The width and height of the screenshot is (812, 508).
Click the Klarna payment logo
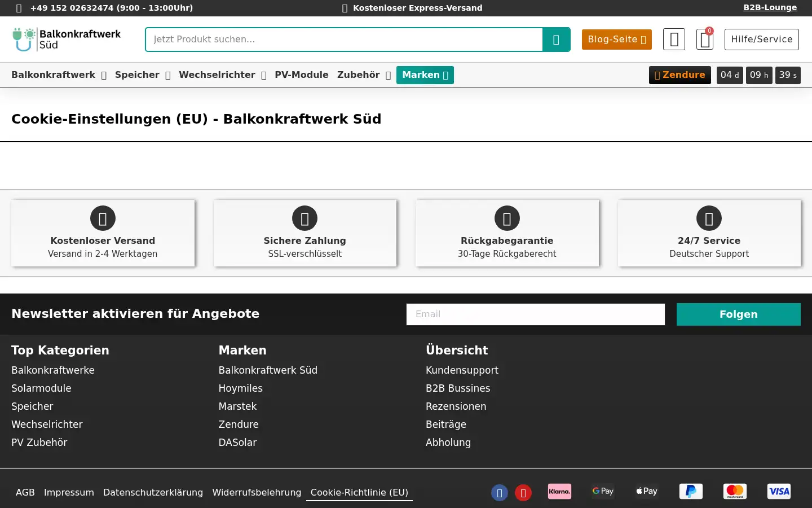(559, 491)
